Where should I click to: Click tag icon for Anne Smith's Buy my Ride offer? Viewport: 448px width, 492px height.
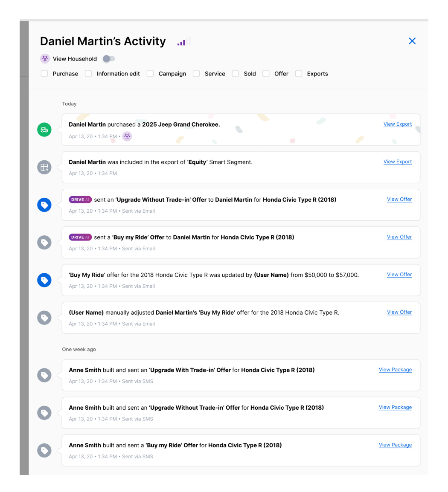(x=44, y=451)
